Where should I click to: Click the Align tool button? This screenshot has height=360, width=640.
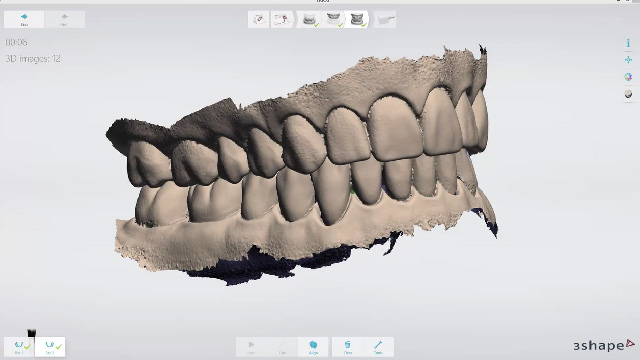point(313,347)
